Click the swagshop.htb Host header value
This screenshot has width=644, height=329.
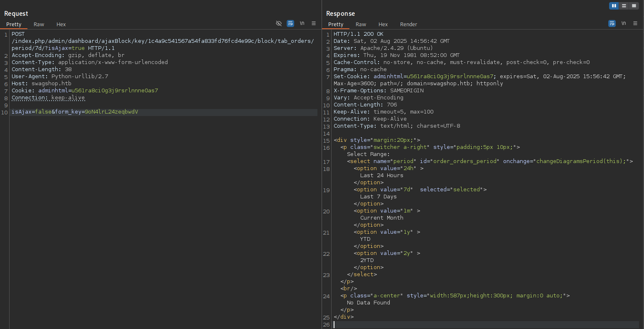point(52,83)
